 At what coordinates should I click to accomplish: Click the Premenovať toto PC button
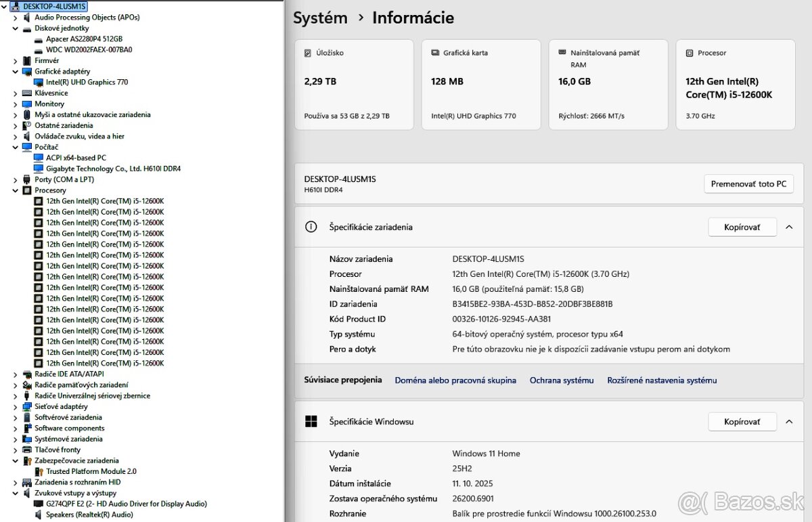click(x=748, y=183)
